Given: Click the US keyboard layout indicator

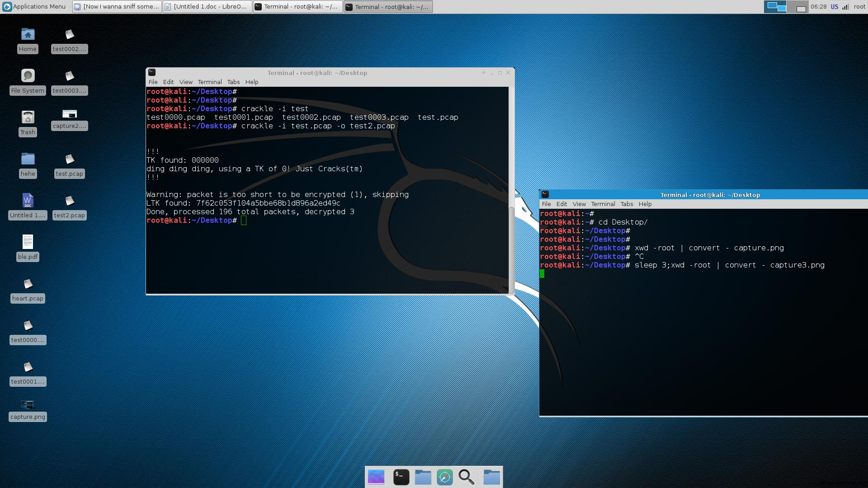Looking at the screenshot, I should click(834, 7).
